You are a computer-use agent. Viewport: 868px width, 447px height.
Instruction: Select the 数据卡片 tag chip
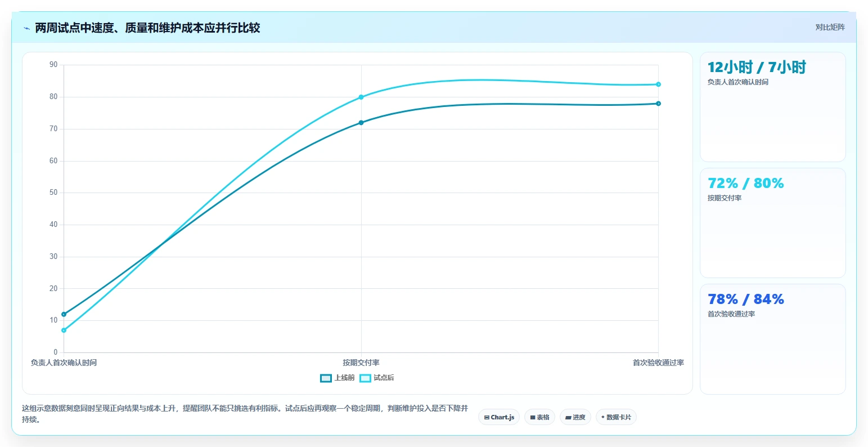[616, 417]
